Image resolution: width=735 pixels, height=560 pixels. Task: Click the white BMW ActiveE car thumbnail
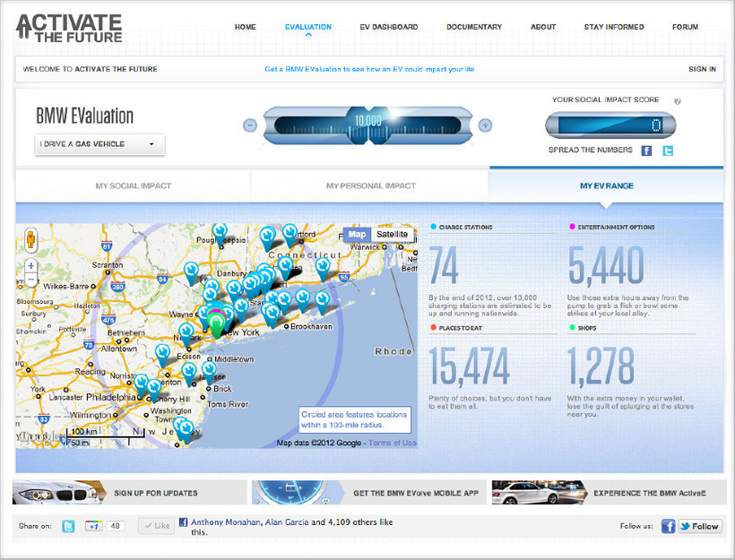click(x=539, y=493)
